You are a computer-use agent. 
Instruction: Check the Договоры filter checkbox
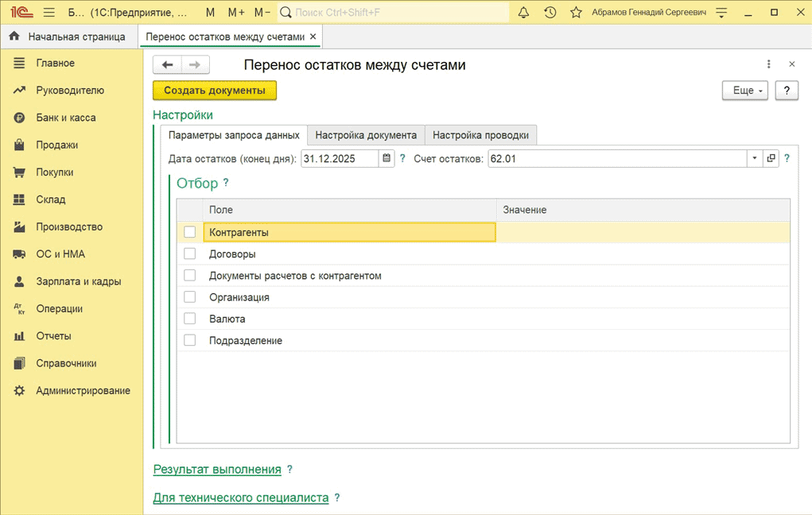189,254
